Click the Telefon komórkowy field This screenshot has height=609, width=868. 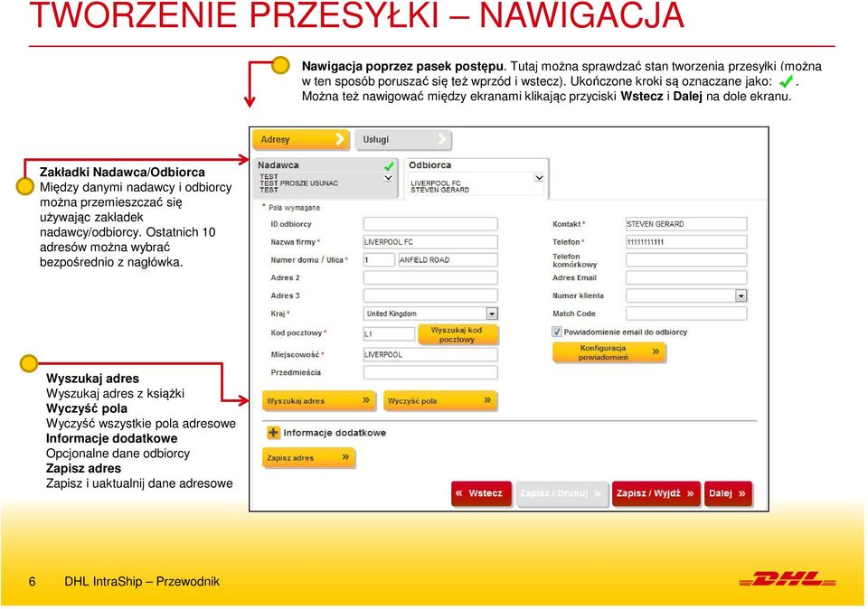click(686, 260)
